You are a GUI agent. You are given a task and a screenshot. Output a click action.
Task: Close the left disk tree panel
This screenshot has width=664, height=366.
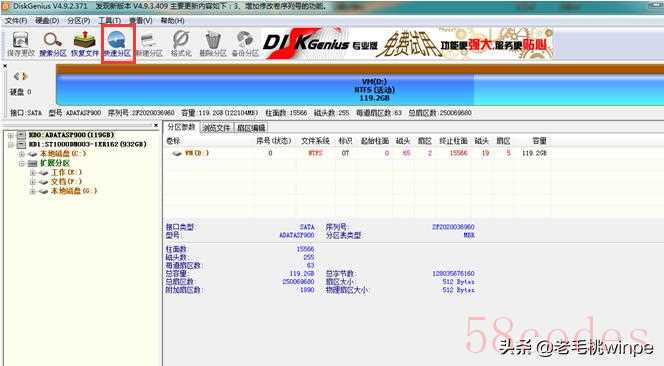(156, 125)
